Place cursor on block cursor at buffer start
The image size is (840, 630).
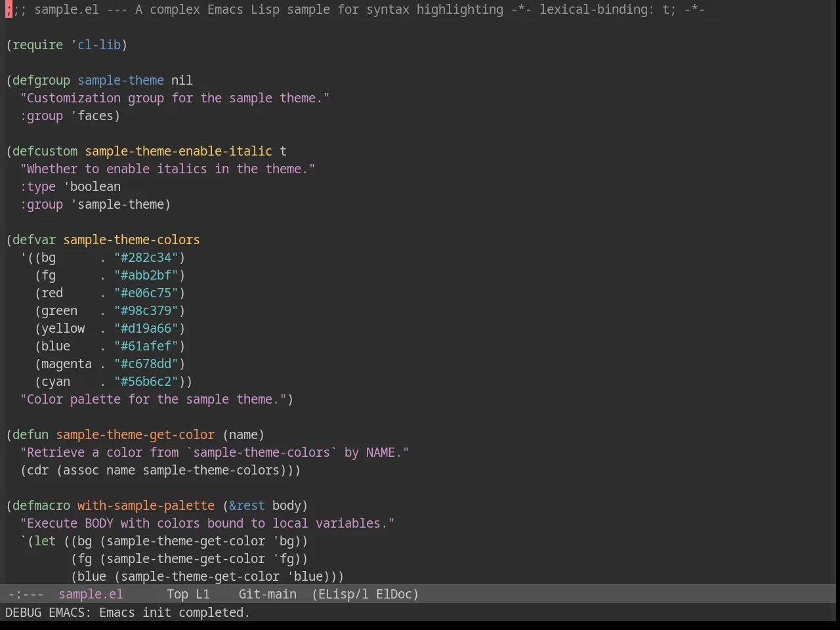coord(9,9)
